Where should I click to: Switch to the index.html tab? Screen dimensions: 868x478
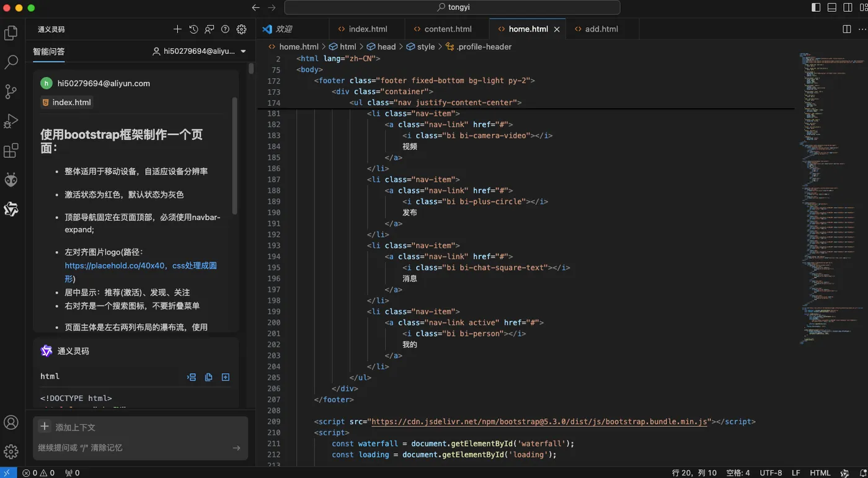[x=367, y=29]
